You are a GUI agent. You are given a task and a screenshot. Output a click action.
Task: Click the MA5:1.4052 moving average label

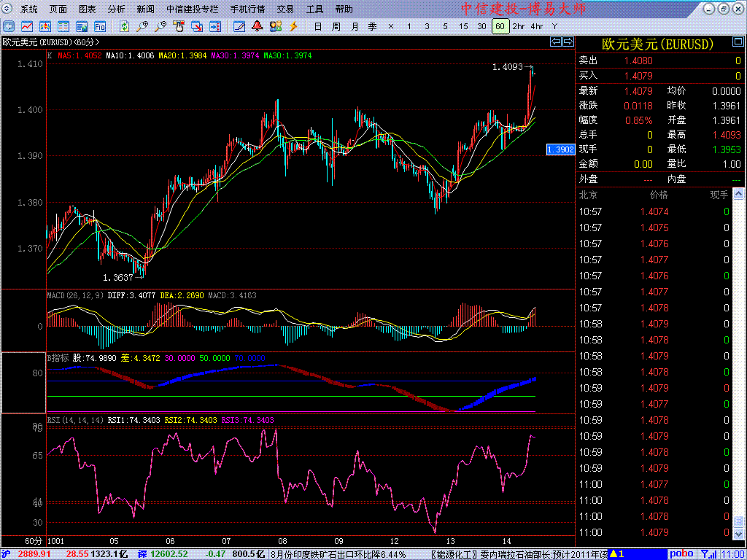pos(80,55)
